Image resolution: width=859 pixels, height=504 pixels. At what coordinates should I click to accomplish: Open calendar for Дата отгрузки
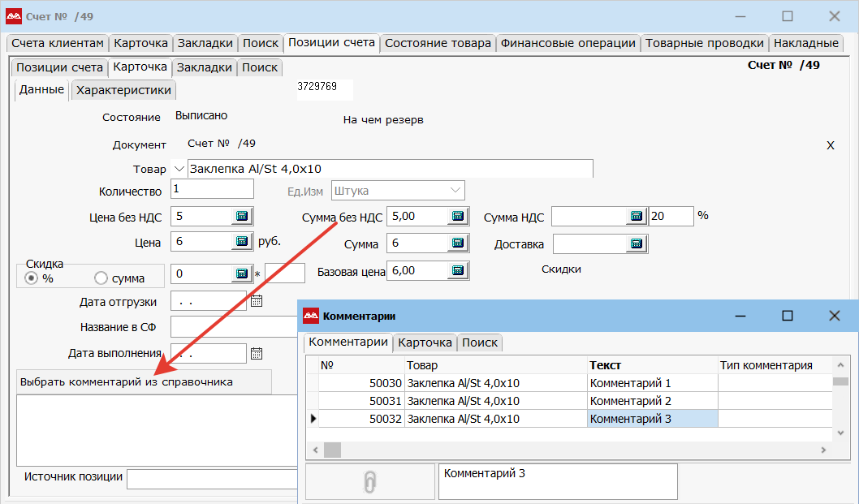(257, 301)
